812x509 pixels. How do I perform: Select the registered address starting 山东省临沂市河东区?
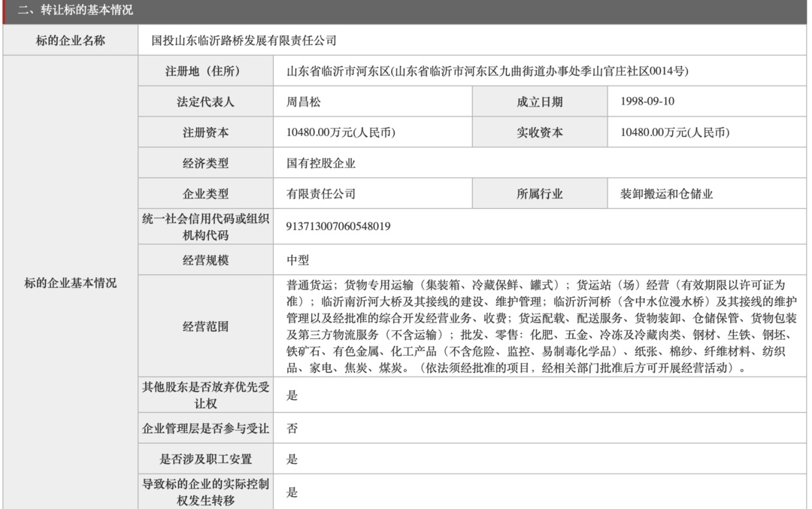pos(488,71)
